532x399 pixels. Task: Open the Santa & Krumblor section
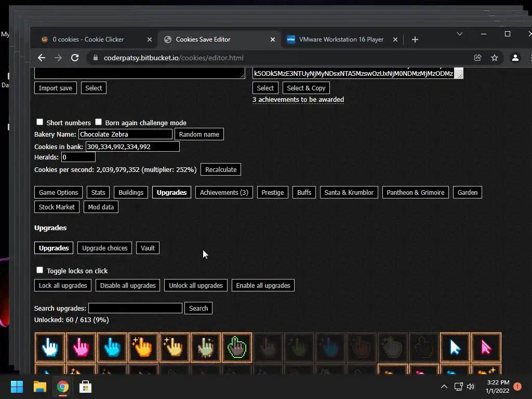click(349, 192)
